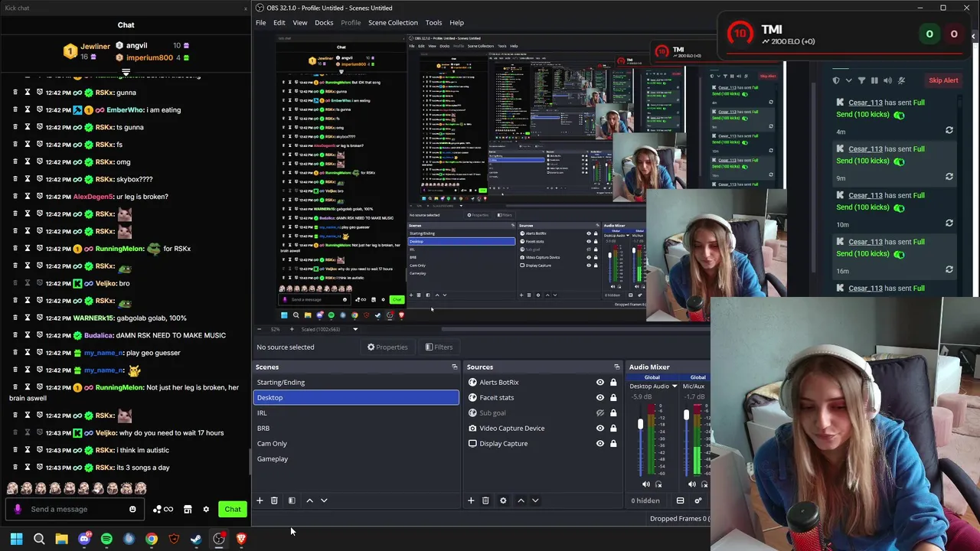Click the microphone icon in chat input
This screenshot has width=980, height=551.
(x=18, y=510)
